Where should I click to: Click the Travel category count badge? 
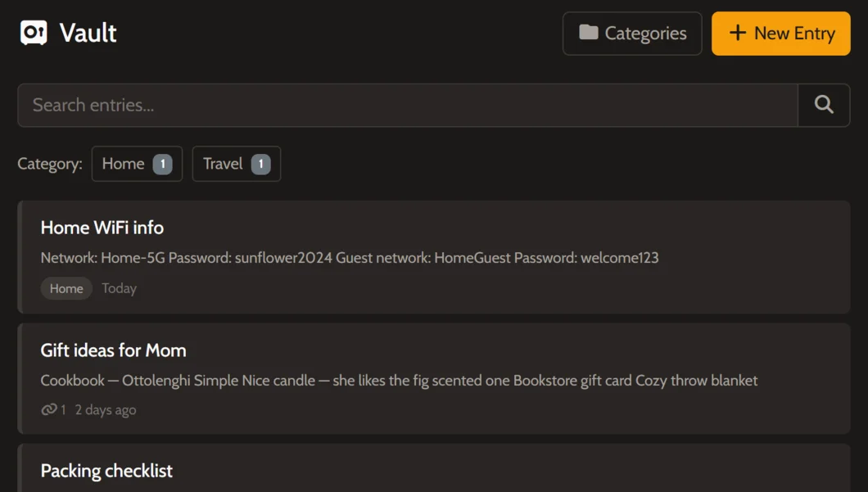(x=260, y=164)
